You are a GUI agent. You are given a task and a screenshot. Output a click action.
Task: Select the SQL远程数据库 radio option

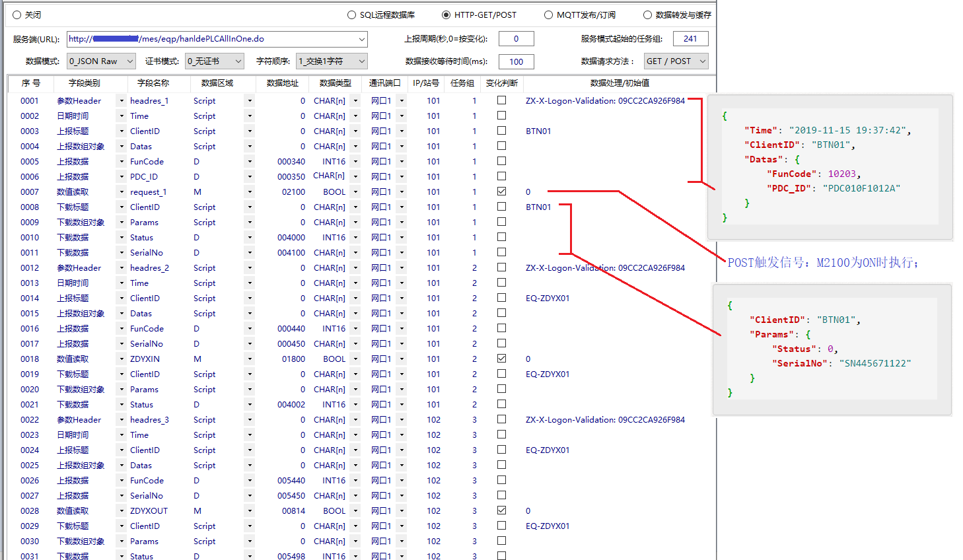352,15
